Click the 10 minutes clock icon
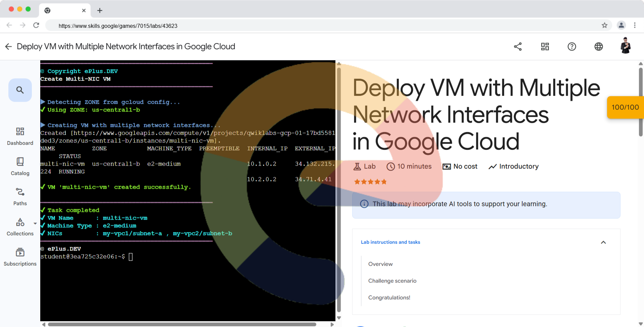Viewport: 644px width, 327px height. click(x=390, y=166)
